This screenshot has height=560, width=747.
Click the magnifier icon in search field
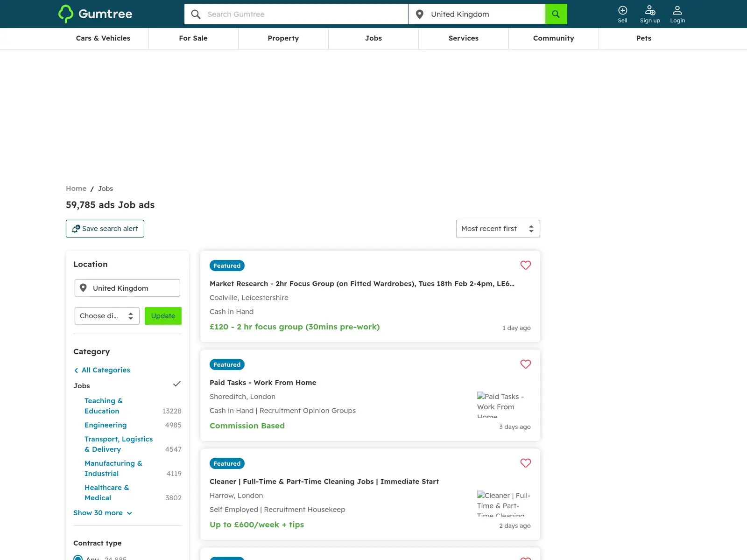pos(196,14)
